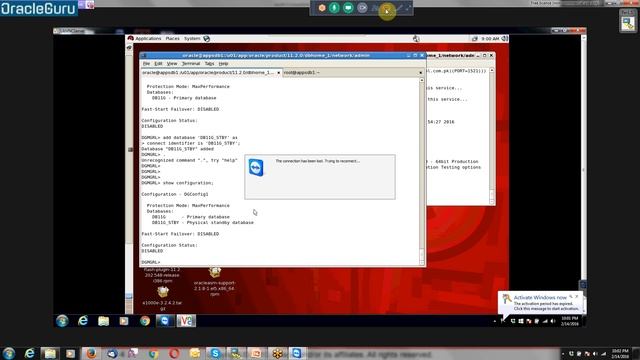This screenshot has height=360, width=640.
Task: Click the background terminal window scrollbar
Action: [x=491, y=136]
